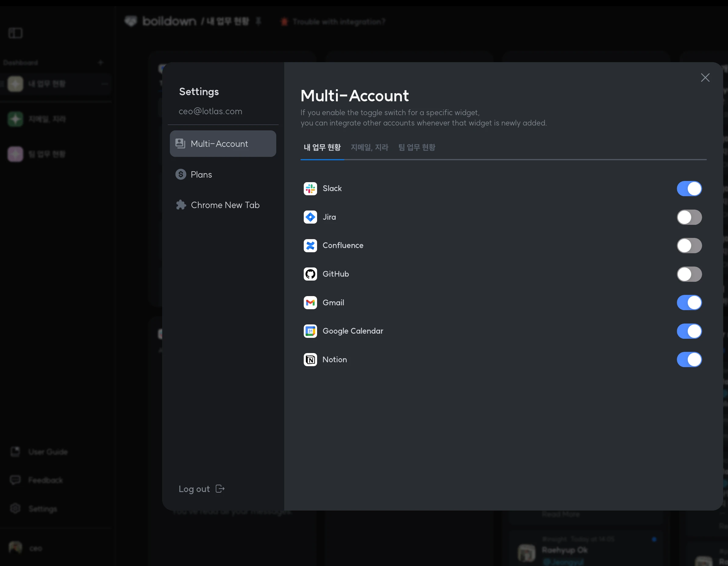Select the 내 업무 현황 tab

pyautogui.click(x=322, y=147)
